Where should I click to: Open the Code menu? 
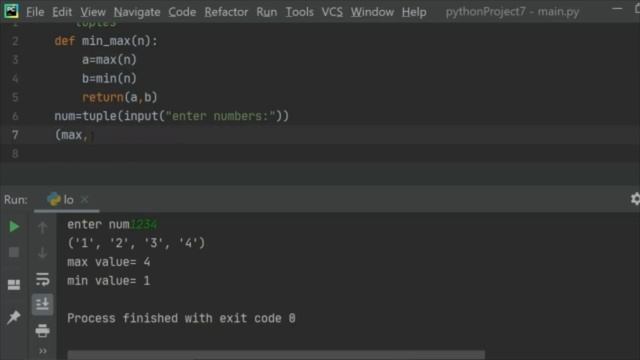182,12
